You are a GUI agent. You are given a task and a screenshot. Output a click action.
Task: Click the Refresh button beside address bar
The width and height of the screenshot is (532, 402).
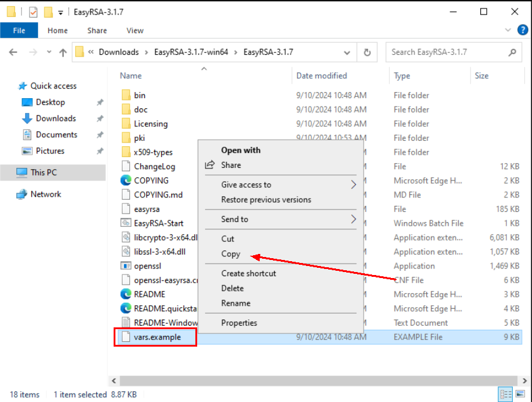[367, 52]
